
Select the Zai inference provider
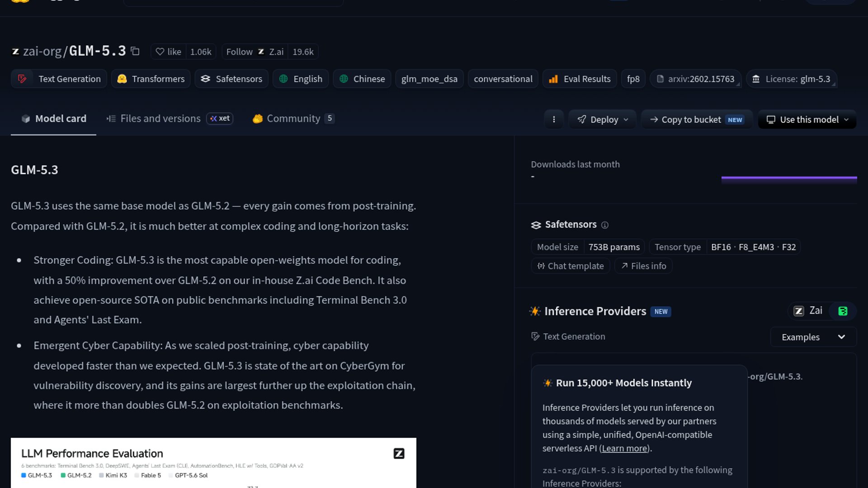(808, 311)
